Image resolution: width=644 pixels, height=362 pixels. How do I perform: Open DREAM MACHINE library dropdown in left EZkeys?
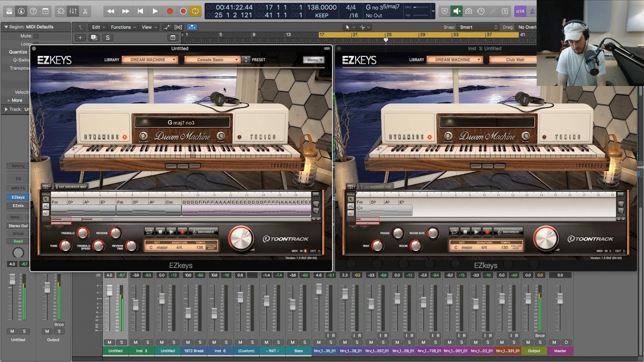point(150,59)
